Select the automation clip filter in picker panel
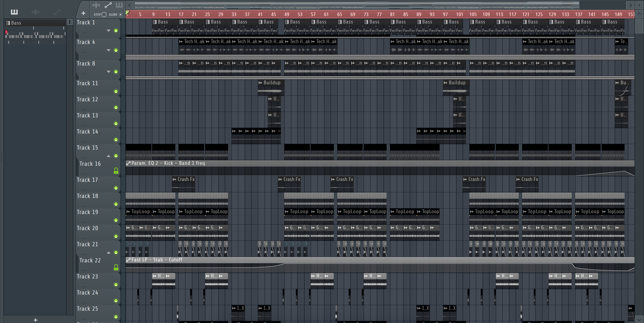 57,12
